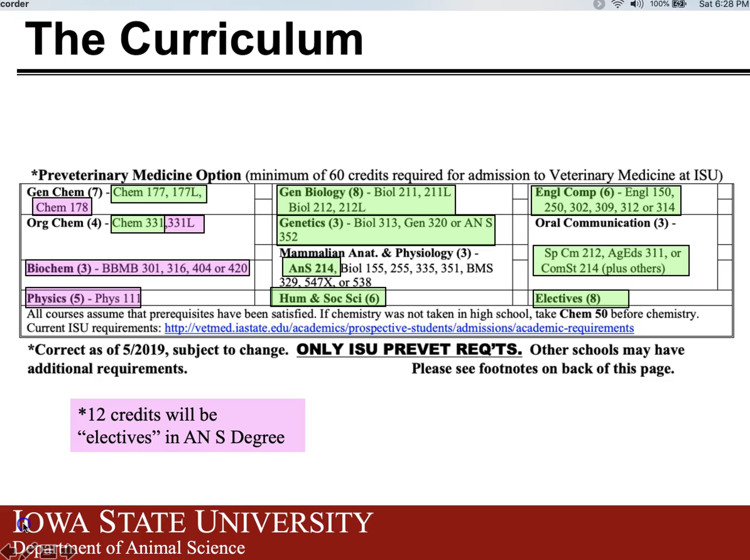
Task: Open the pen pointer options icon
Action: click(27, 551)
